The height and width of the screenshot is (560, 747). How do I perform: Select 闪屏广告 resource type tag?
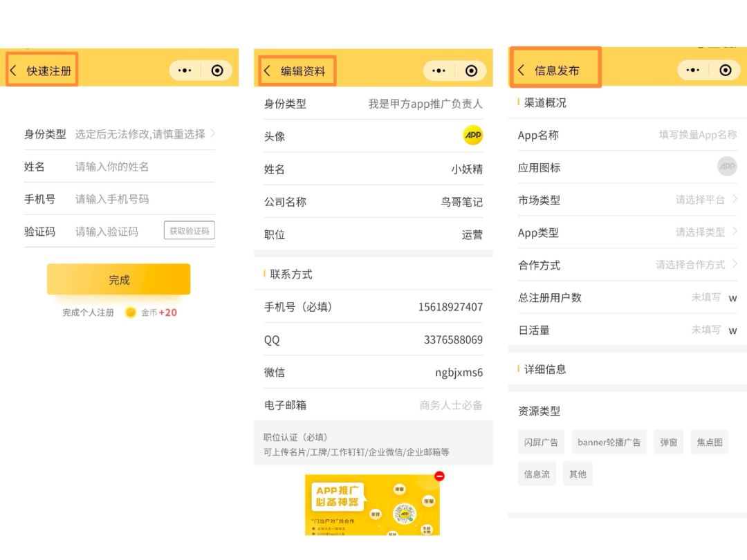click(x=541, y=442)
